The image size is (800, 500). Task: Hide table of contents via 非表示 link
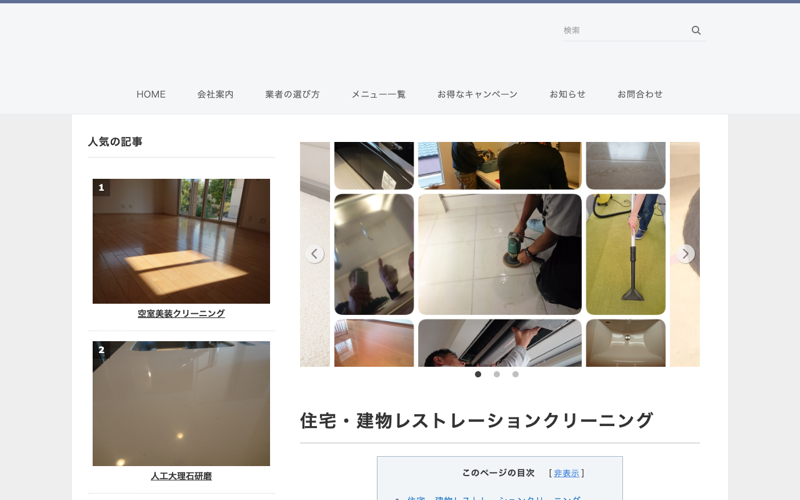[x=566, y=473]
